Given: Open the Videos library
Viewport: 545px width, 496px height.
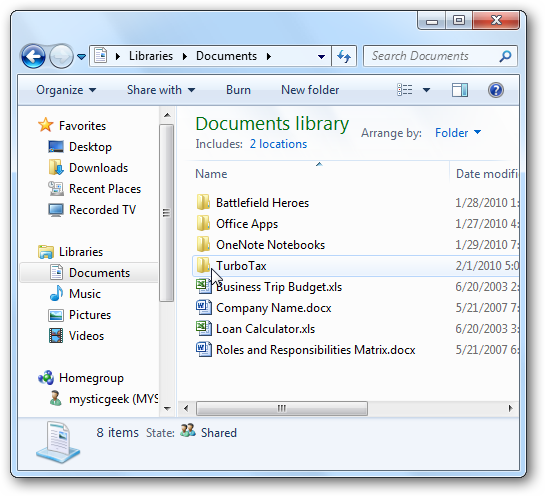Looking at the screenshot, I should pyautogui.click(x=87, y=336).
